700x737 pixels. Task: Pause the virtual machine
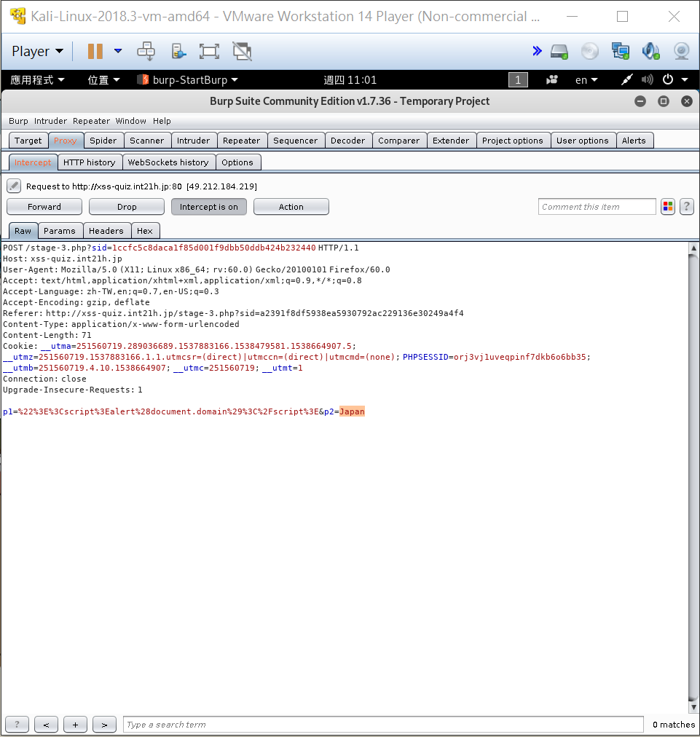95,51
